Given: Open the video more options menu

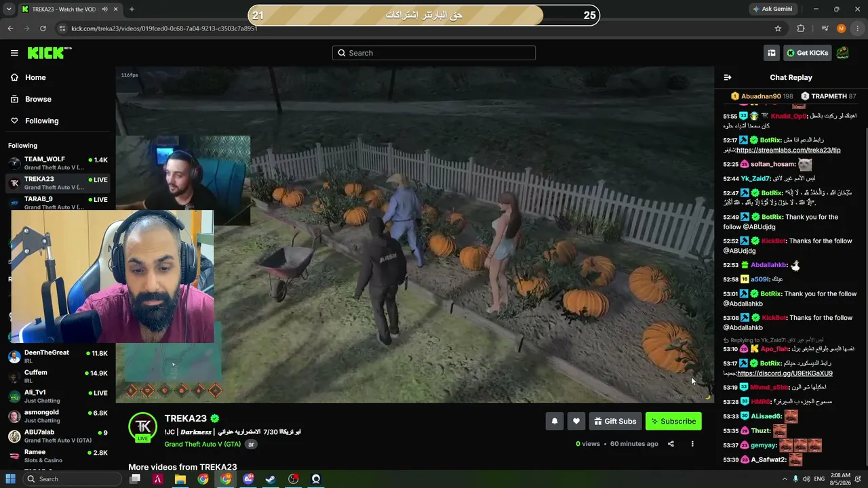Looking at the screenshot, I should point(692,444).
